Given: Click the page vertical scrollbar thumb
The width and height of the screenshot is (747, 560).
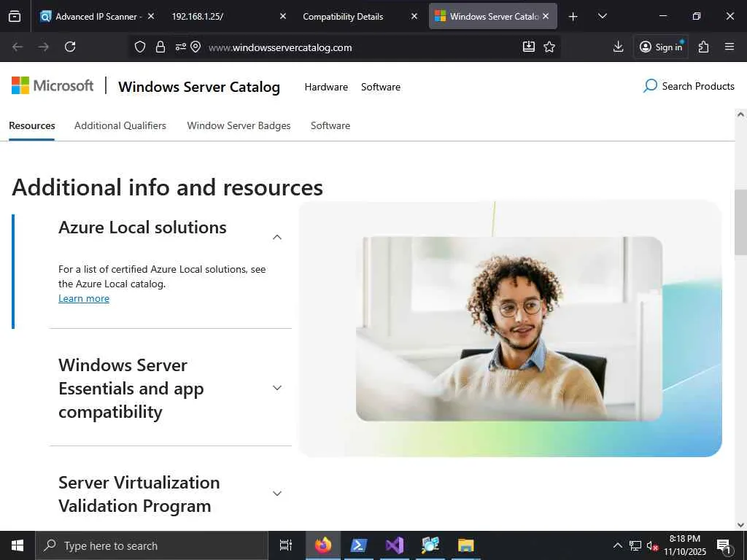Looking at the screenshot, I should pos(740,222).
